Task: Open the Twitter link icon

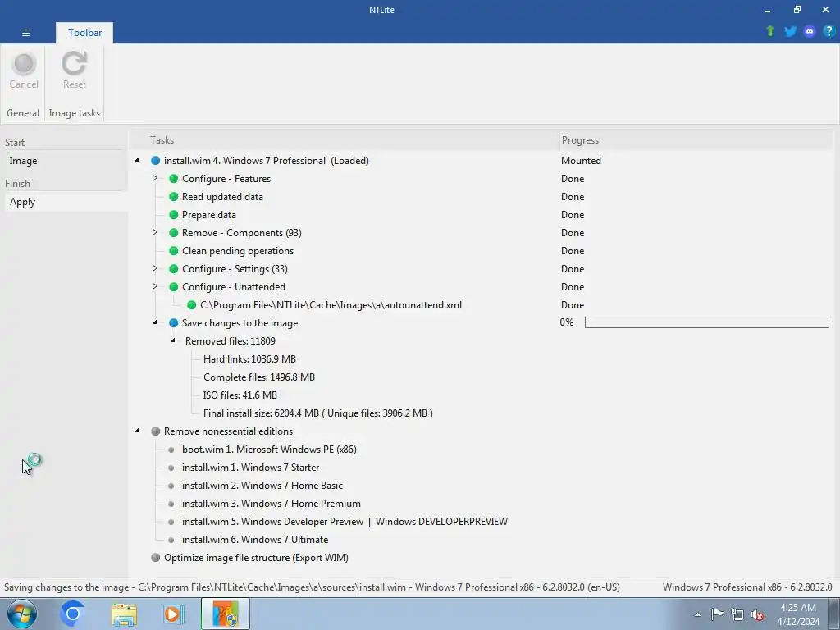Action: [x=790, y=31]
